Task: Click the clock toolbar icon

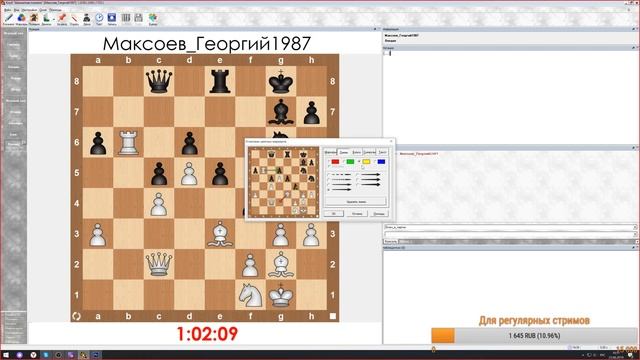Action: click(x=99, y=17)
